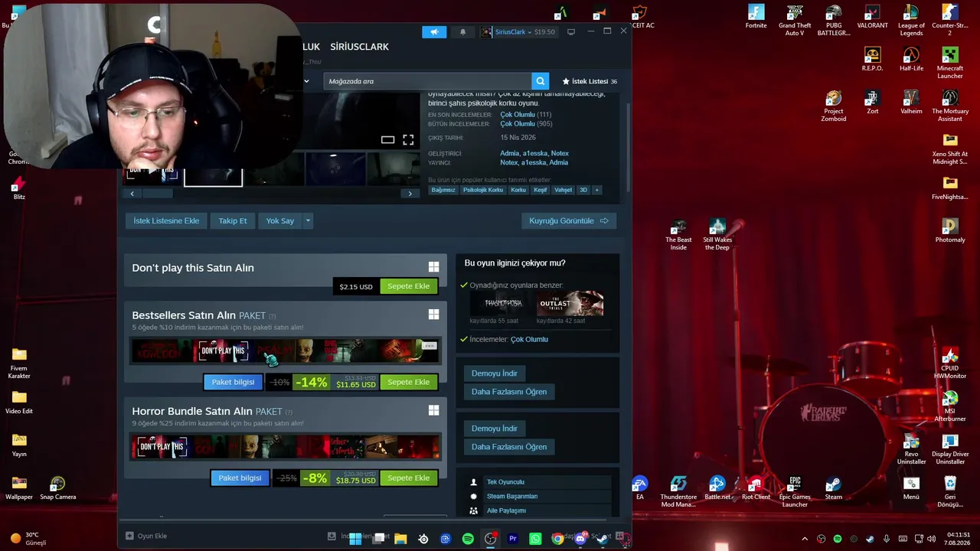Open Steam notifications bell
The image size is (980, 551).
[462, 32]
